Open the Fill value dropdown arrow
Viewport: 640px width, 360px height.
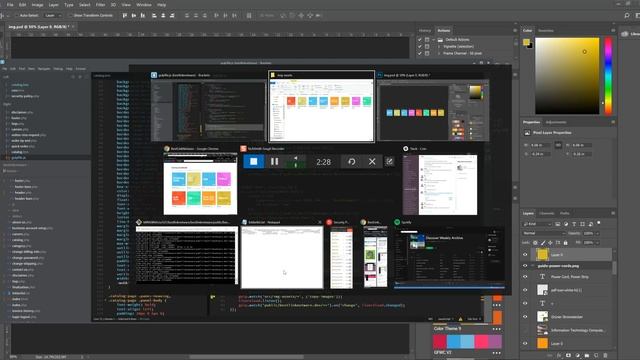click(597, 243)
